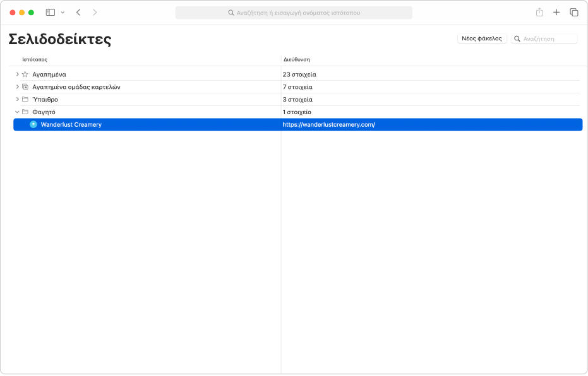Click the 3 στοιχεία count

point(297,99)
